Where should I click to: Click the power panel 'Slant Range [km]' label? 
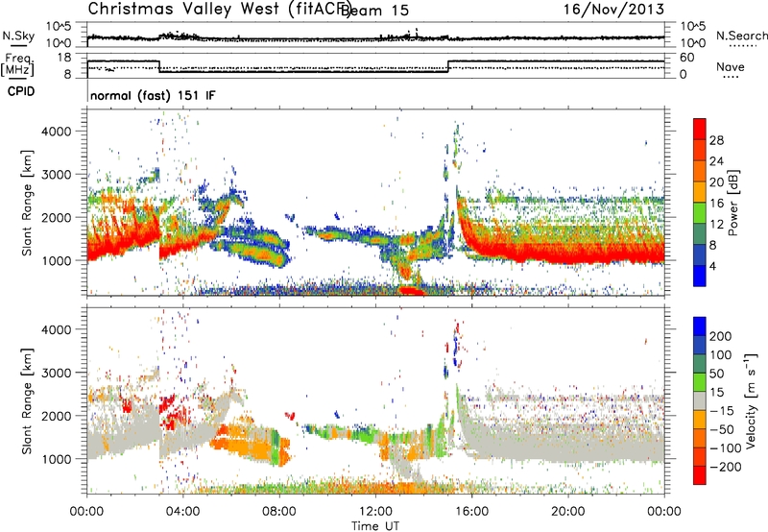[x=27, y=203]
